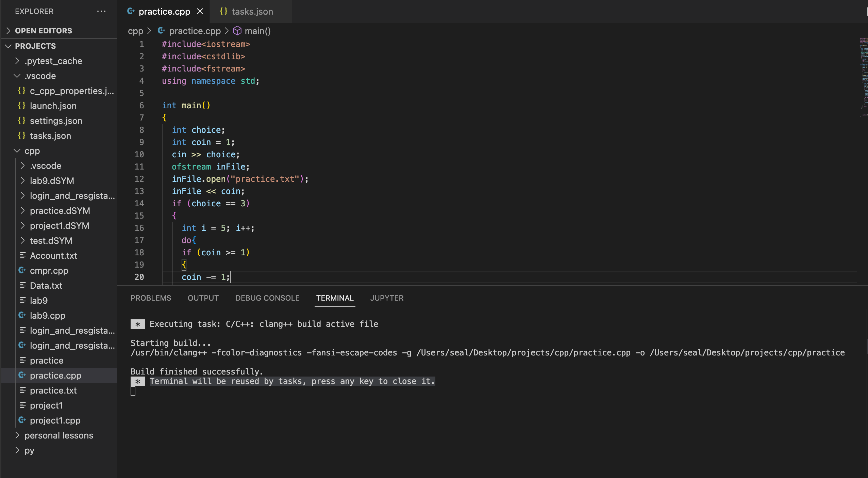Close the practice.cpp editor tab

(x=200, y=11)
